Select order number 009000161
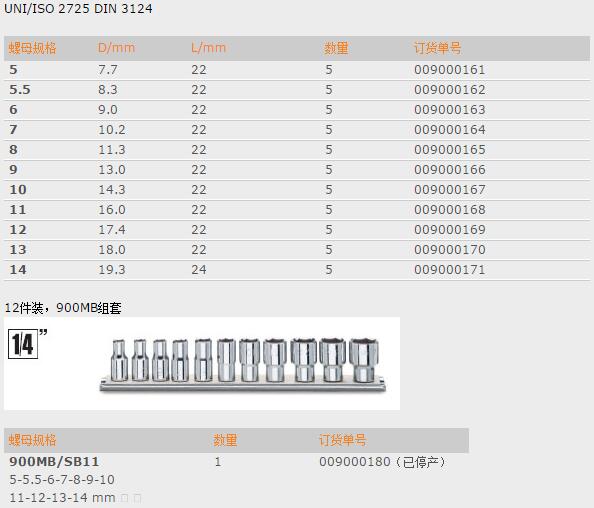594x508 pixels. [450, 70]
